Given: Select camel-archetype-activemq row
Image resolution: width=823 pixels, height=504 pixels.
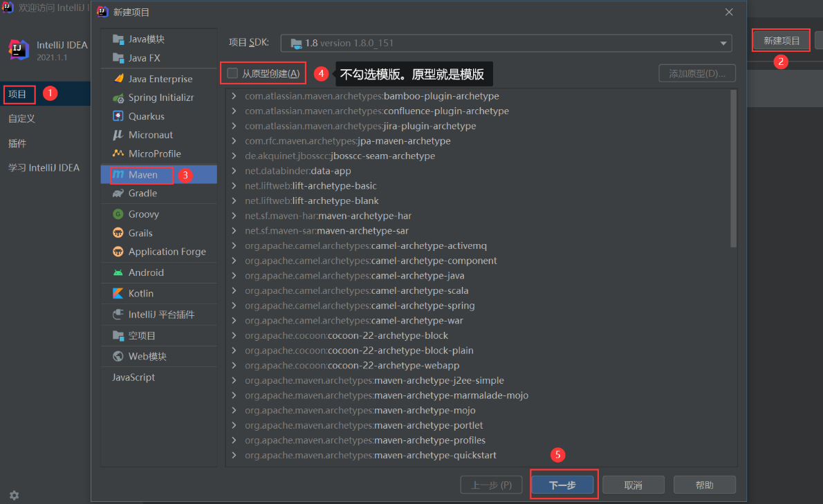Looking at the screenshot, I should pos(478,245).
